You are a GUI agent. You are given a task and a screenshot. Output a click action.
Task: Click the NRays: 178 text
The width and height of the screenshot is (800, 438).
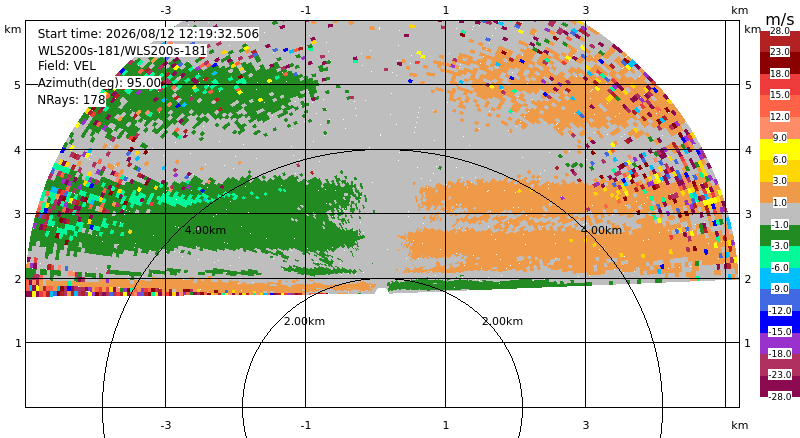coord(71,100)
